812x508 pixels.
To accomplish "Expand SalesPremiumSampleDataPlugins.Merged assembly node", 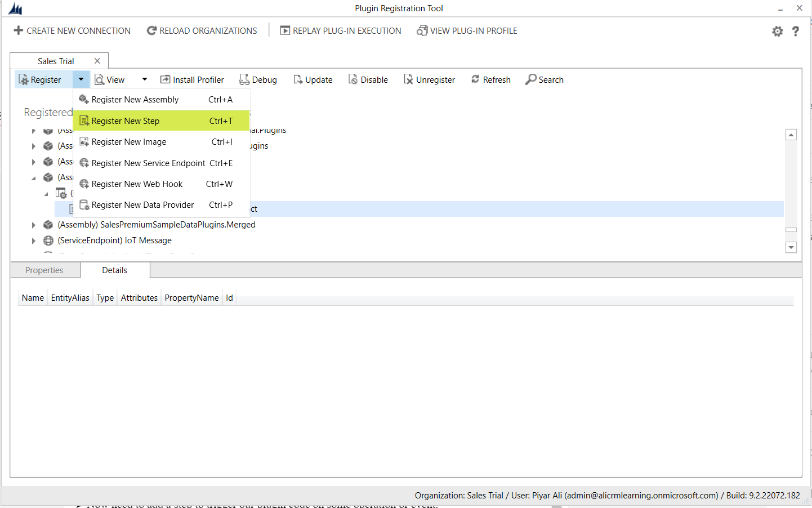I will tap(33, 225).
